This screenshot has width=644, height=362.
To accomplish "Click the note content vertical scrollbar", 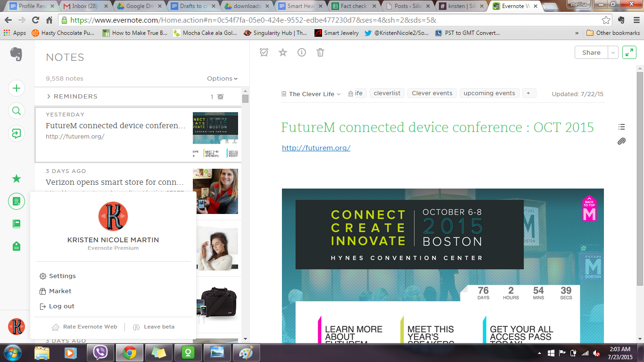I will pyautogui.click(x=640, y=179).
